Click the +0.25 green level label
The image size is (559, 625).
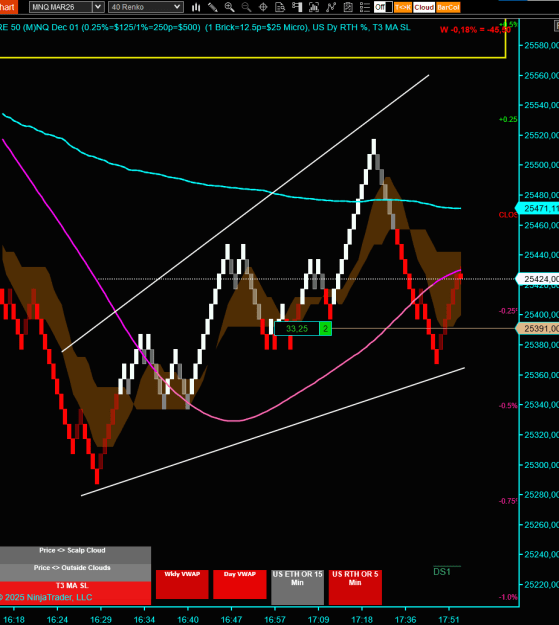[508, 119]
